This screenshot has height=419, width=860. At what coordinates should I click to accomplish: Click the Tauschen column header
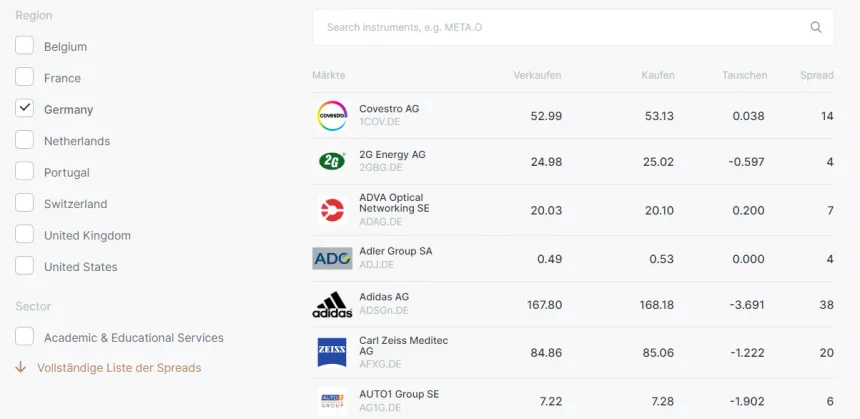744,75
